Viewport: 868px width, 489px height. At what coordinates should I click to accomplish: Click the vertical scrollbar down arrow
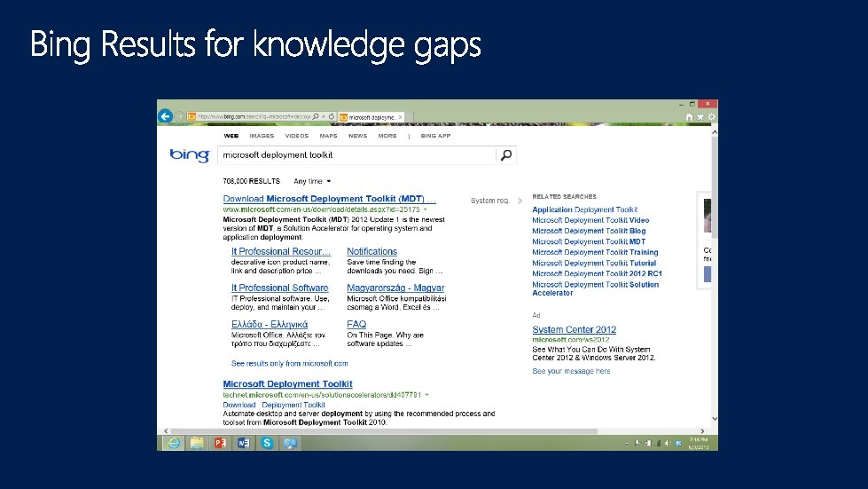(x=714, y=419)
